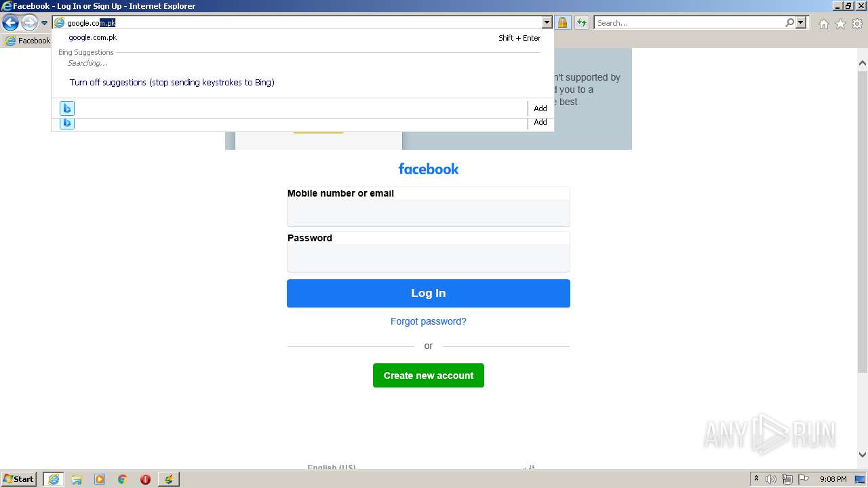The width and height of the screenshot is (868, 488).
Task: Open the Forgot password? link
Action: [x=429, y=321]
